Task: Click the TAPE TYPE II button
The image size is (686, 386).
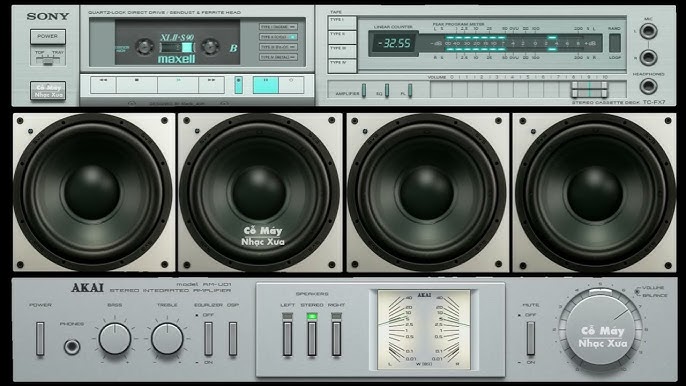Action: (x=342, y=37)
